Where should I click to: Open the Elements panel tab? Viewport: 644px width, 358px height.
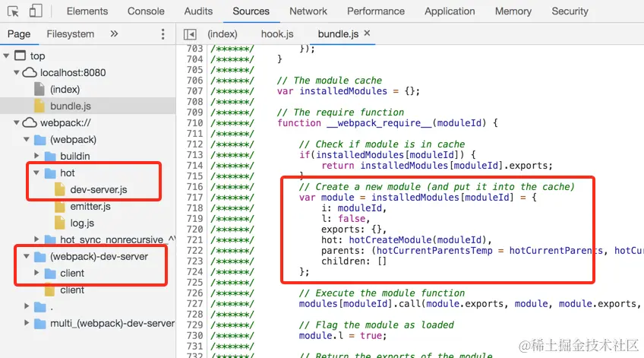tap(87, 11)
